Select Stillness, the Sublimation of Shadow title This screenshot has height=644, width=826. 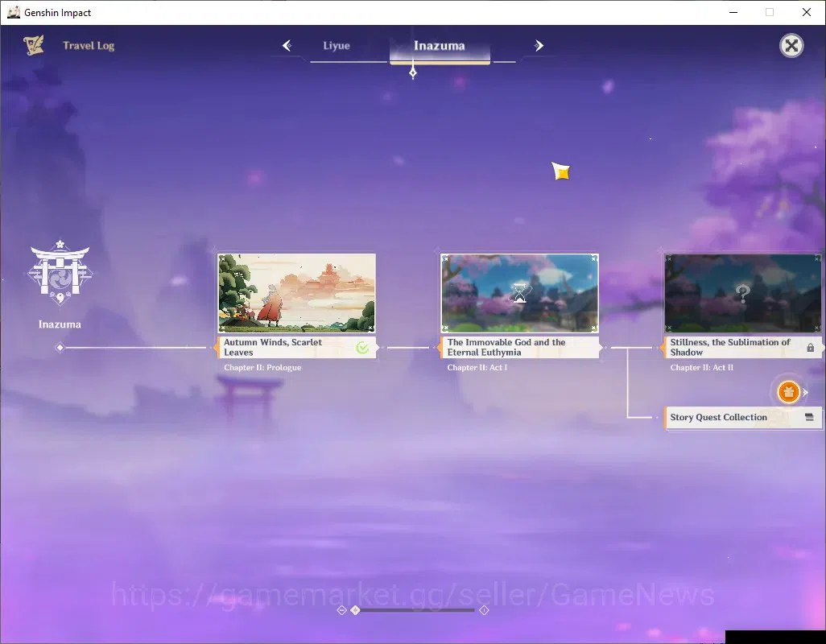[730, 348]
